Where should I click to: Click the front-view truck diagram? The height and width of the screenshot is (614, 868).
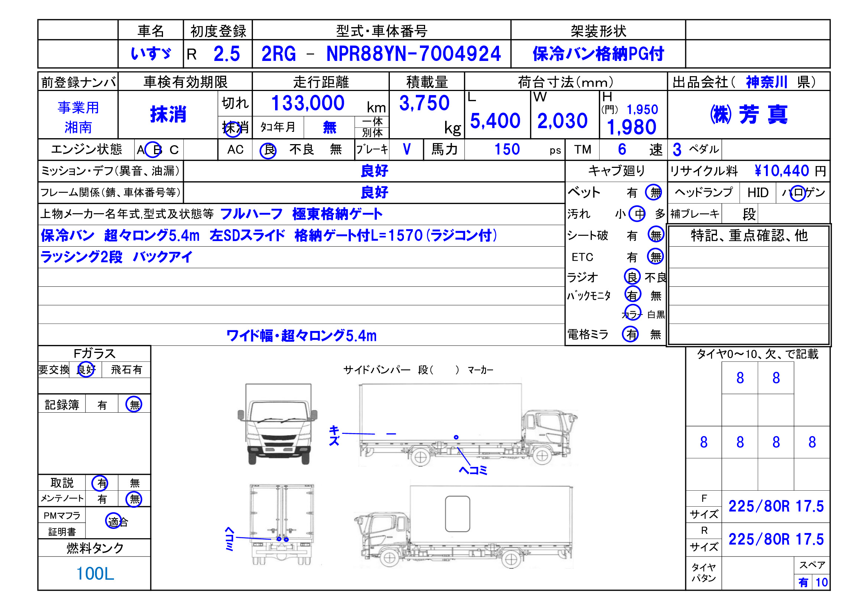tap(277, 424)
